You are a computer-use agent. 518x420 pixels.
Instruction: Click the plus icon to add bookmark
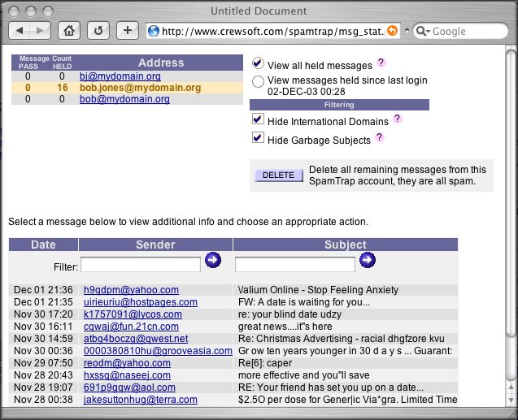[126, 31]
